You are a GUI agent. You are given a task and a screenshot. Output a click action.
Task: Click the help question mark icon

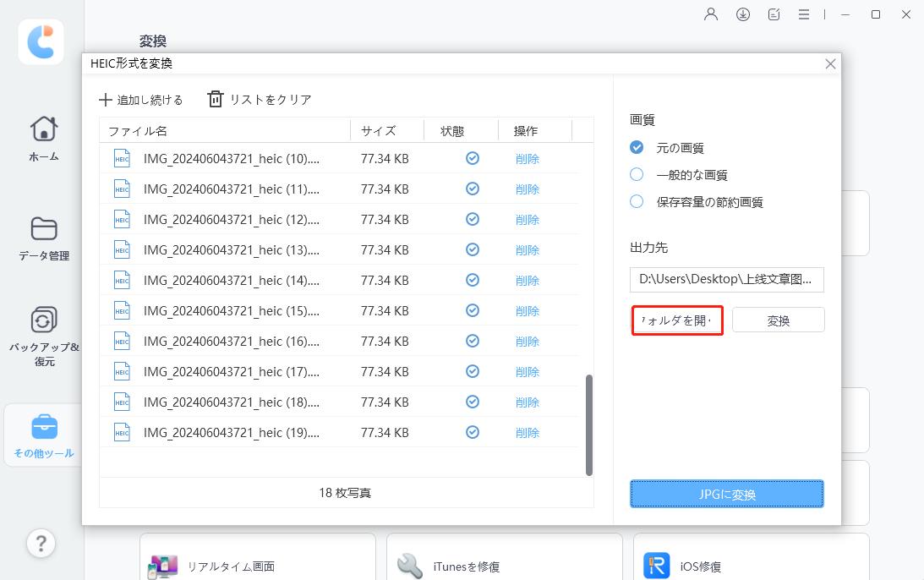coord(41,544)
